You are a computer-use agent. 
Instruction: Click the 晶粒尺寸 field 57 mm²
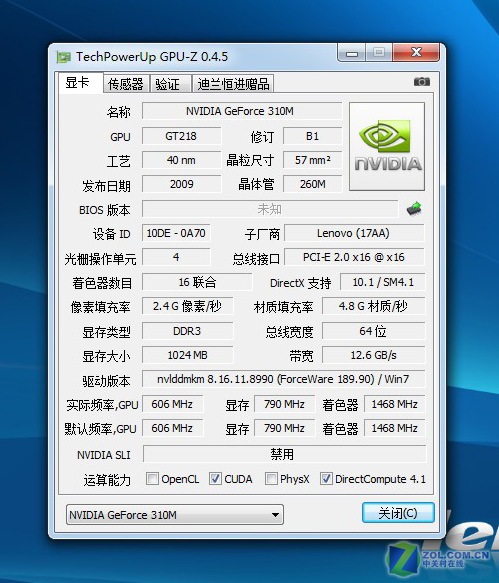click(x=312, y=160)
